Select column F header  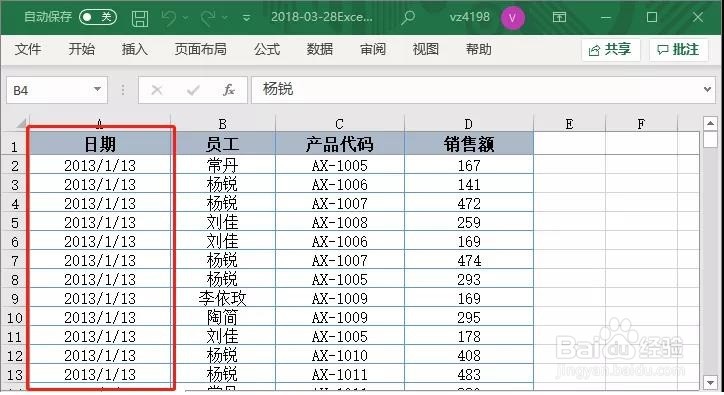641,124
